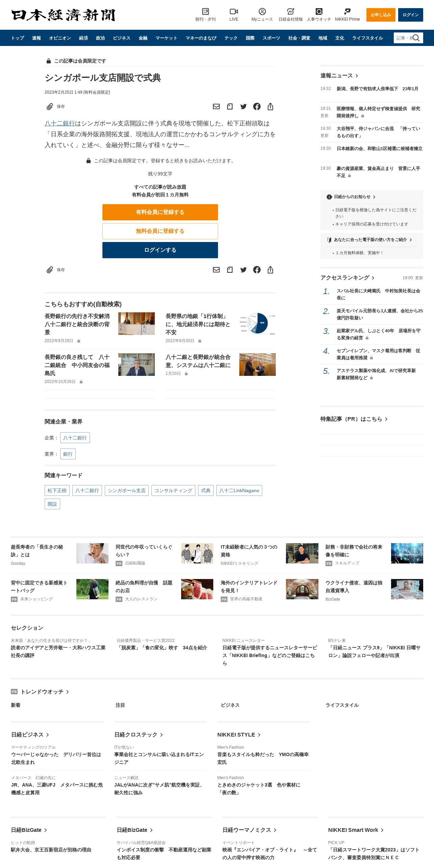Open ウクライナ侵攻、遠因は独自通貨導入 article

click(x=354, y=587)
